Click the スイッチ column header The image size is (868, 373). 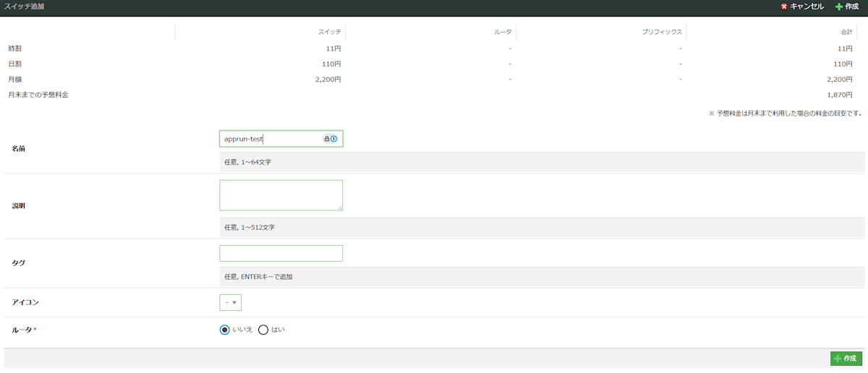329,33
